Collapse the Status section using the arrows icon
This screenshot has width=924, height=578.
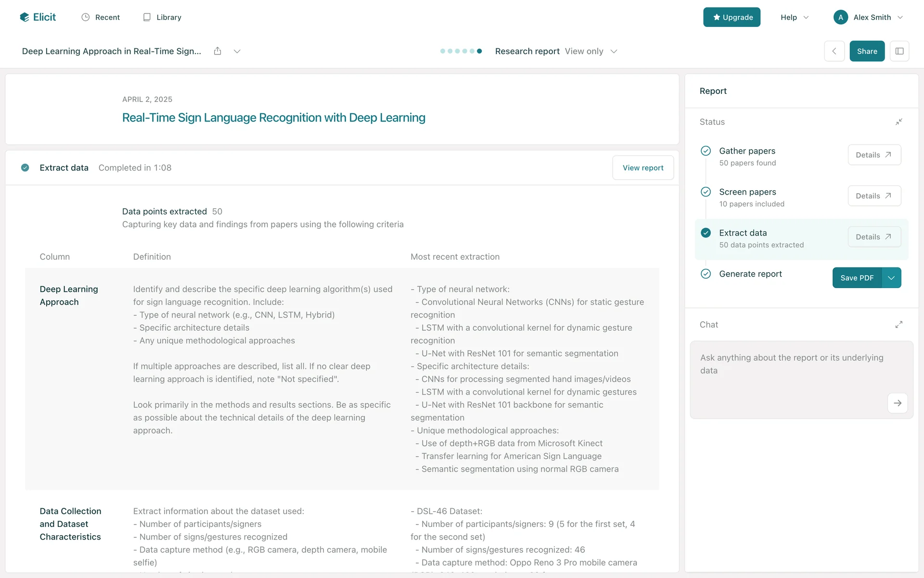coord(898,122)
